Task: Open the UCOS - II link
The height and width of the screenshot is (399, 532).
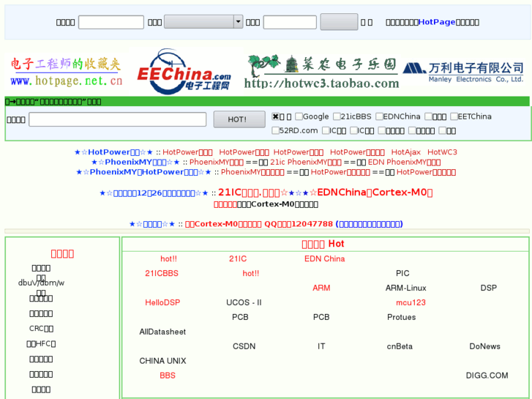Action: tap(244, 302)
